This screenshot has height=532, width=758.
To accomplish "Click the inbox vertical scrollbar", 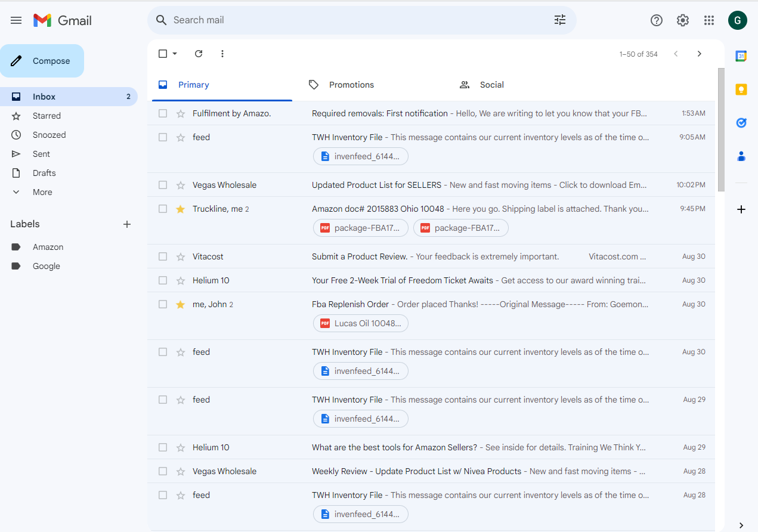I will pyautogui.click(x=721, y=129).
